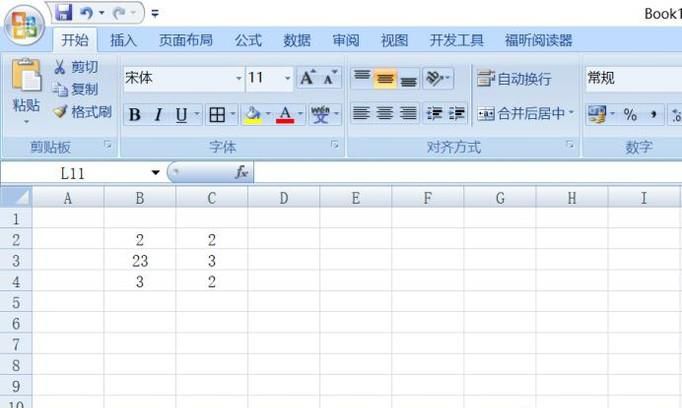The height and width of the screenshot is (408, 682).
Task: Open text orientation options
Action: tap(438, 78)
